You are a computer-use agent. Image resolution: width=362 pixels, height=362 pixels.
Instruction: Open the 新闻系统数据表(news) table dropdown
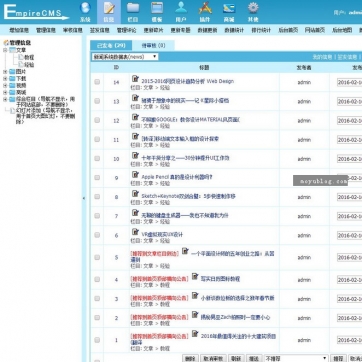125,57
